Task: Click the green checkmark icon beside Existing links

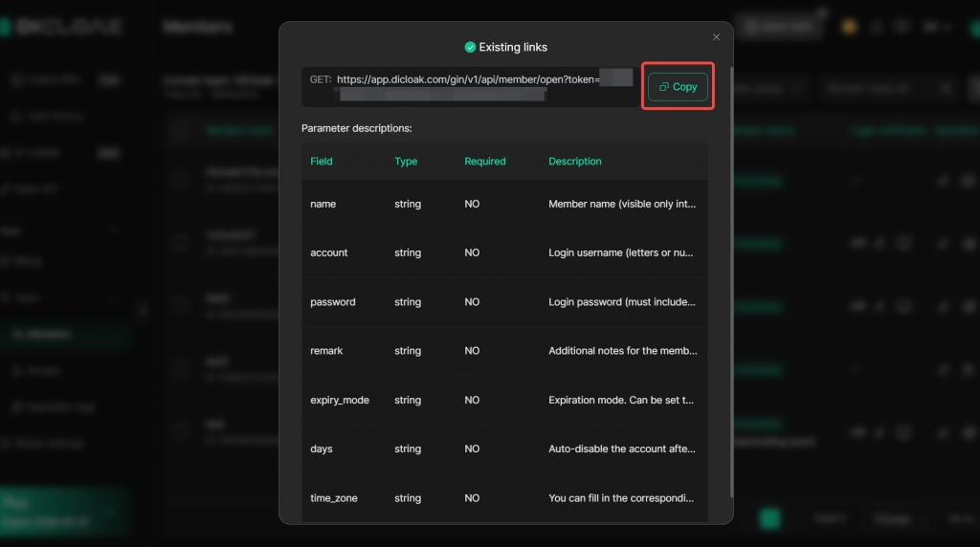Action: (x=470, y=47)
